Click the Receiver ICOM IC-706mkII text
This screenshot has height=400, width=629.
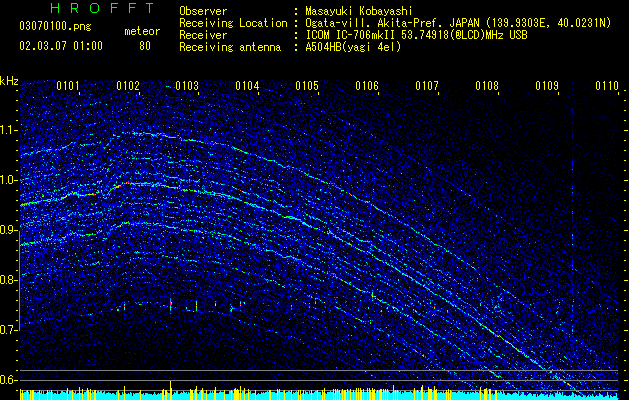[x=416, y=35]
